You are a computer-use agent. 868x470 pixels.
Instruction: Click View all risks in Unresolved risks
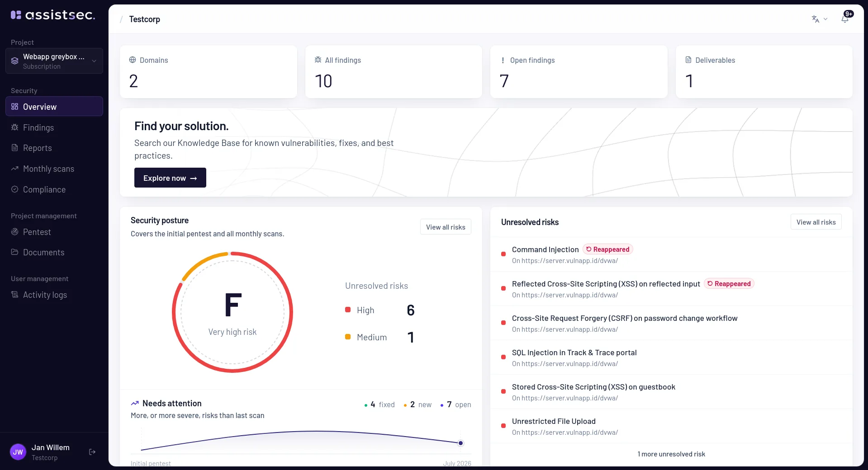click(816, 222)
